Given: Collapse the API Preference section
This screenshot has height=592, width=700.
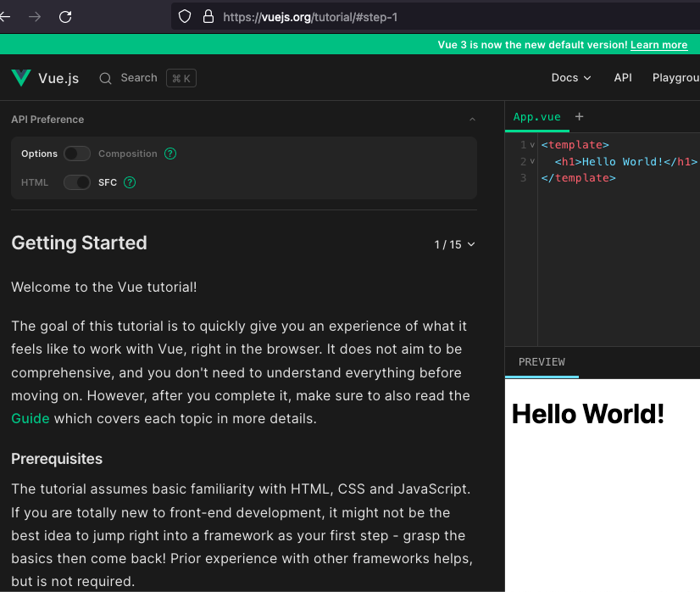Looking at the screenshot, I should [x=472, y=120].
